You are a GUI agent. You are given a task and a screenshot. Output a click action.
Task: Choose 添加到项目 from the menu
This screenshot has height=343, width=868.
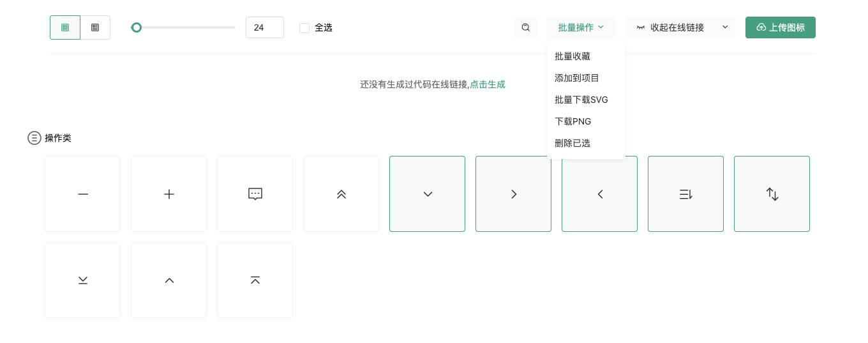point(586,78)
